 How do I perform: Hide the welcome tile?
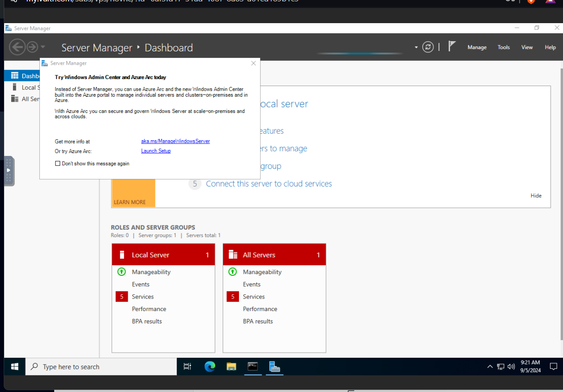[536, 196]
